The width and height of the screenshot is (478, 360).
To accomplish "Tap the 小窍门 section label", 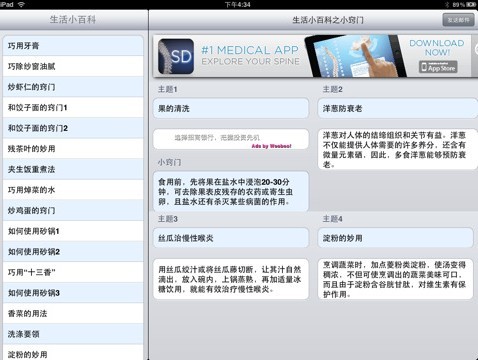I will point(169,162).
